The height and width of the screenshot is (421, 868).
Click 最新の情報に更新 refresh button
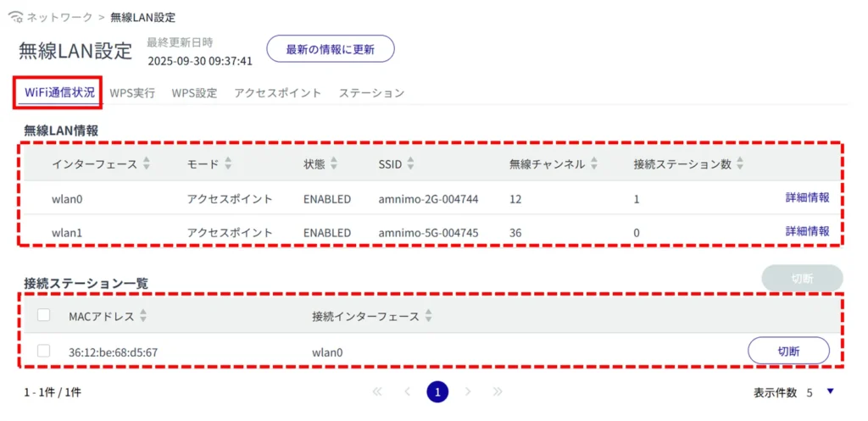click(331, 49)
